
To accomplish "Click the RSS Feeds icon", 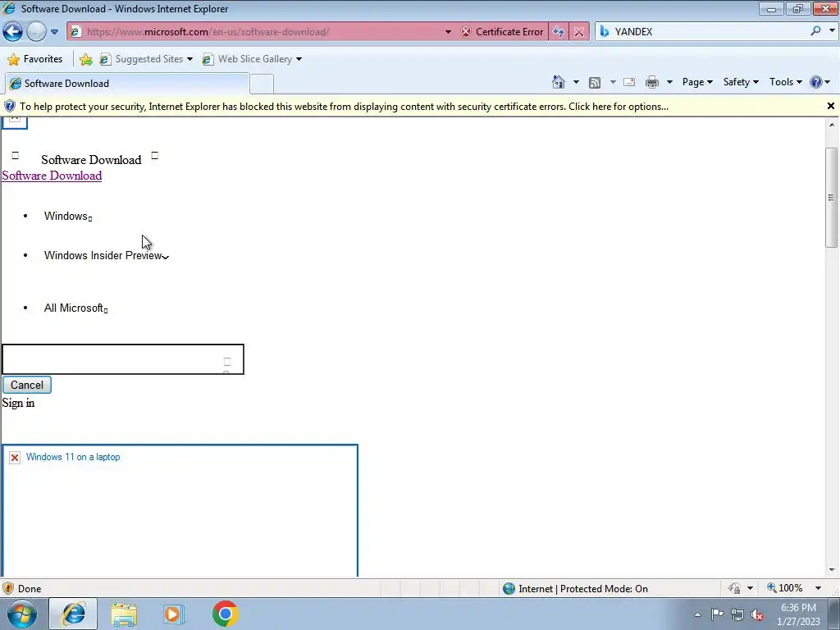I will 595,82.
